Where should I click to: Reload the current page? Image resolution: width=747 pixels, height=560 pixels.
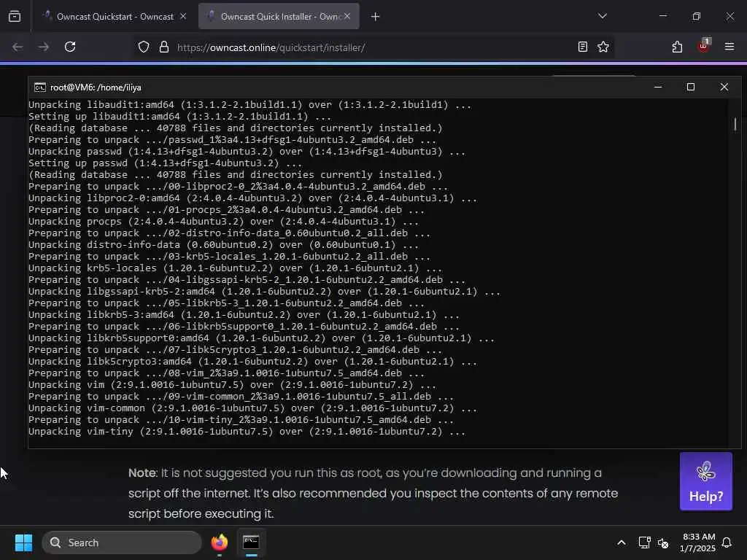(x=70, y=47)
